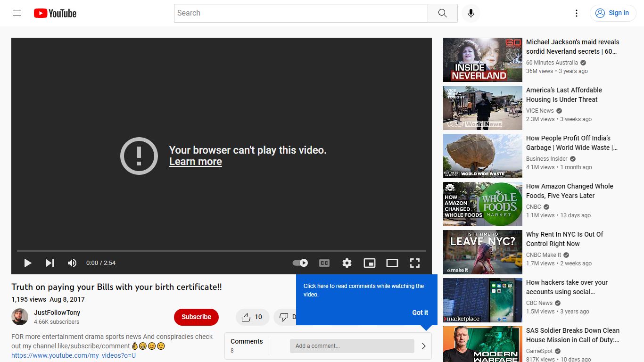Toggle closed captions button
The image size is (644, 362).
(324, 263)
